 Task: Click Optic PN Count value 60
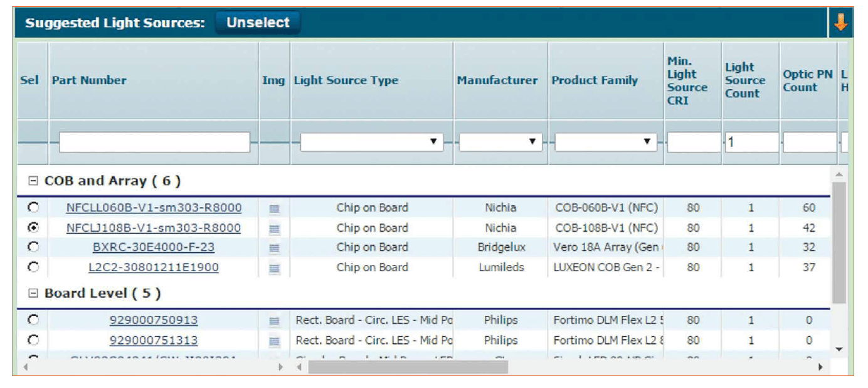click(809, 208)
